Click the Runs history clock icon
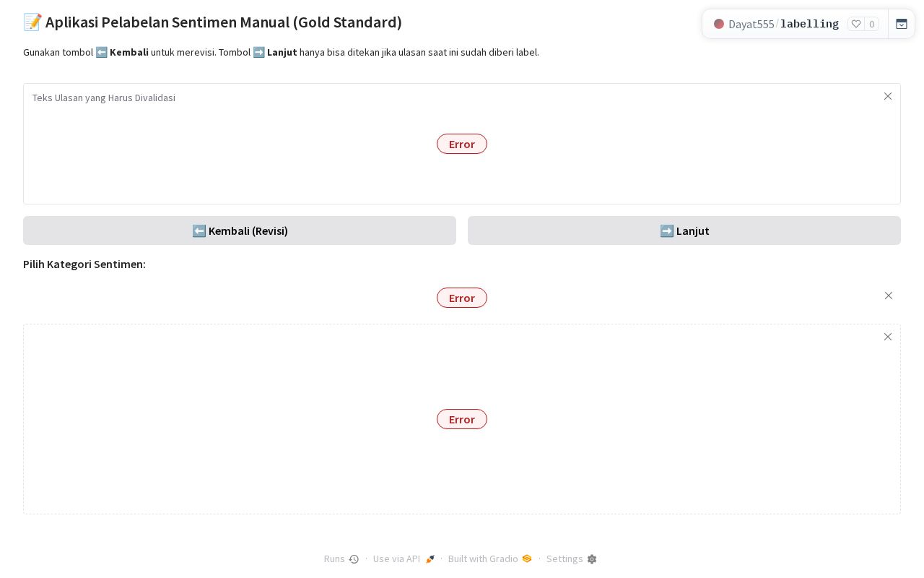The width and height of the screenshot is (924, 578). coord(354,559)
